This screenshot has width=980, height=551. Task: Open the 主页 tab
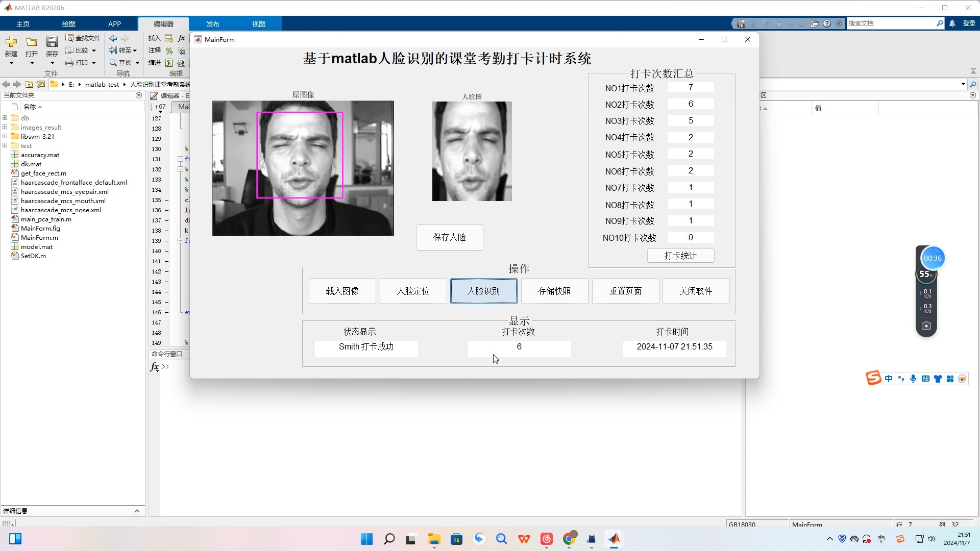[23, 24]
